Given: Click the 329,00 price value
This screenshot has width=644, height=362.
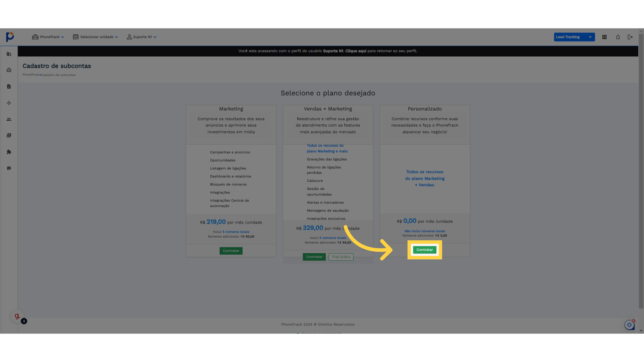Looking at the screenshot, I should tap(313, 228).
